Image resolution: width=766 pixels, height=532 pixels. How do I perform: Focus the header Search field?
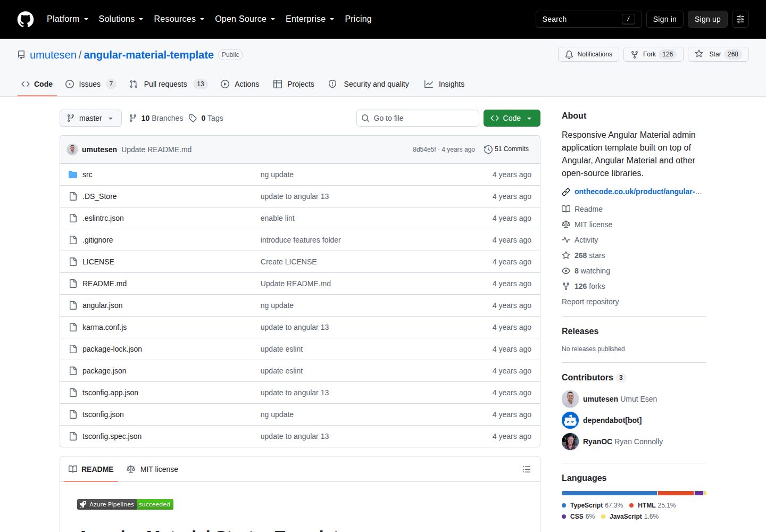click(588, 19)
